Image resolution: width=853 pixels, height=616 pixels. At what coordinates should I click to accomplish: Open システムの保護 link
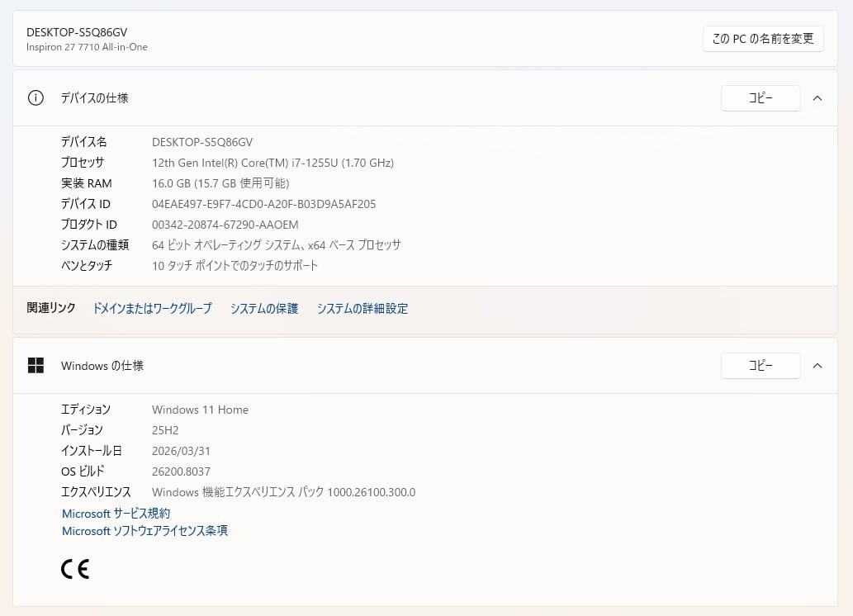click(x=264, y=309)
